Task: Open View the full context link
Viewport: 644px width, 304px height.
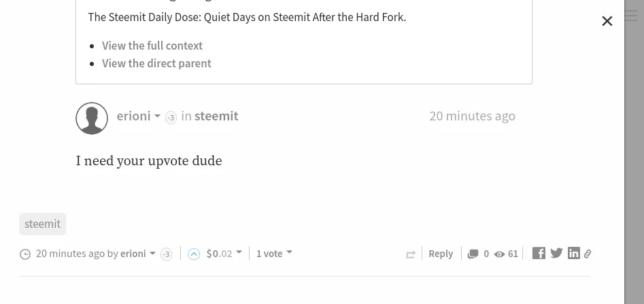Action: click(152, 46)
